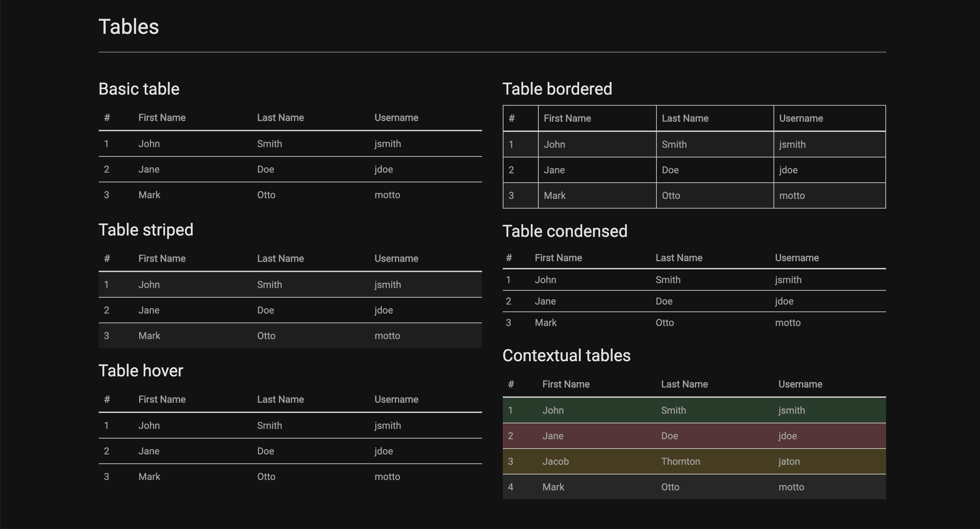Image resolution: width=980 pixels, height=529 pixels.
Task: Click the 'Table striped' heading
Action: click(x=146, y=230)
